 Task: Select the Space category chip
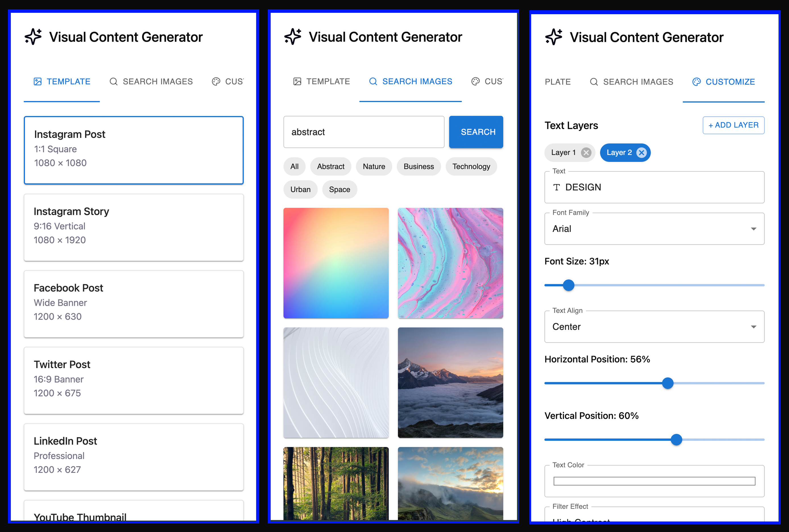339,189
